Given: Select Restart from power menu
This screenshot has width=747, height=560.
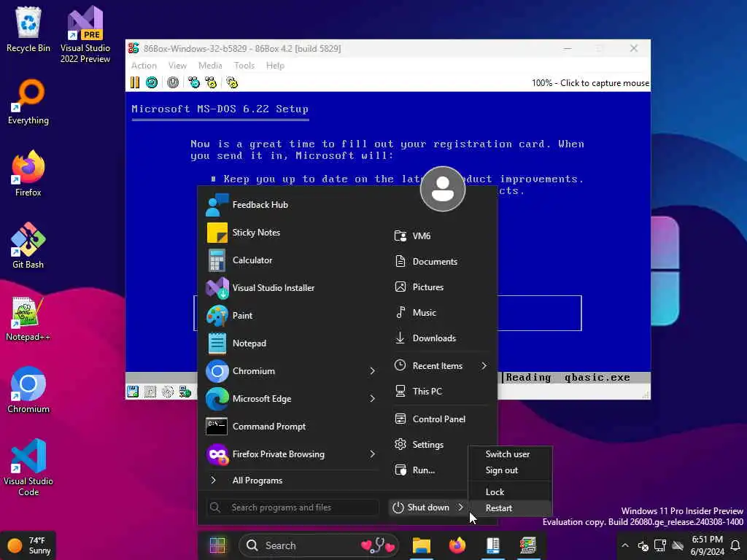Looking at the screenshot, I should 510,508.
